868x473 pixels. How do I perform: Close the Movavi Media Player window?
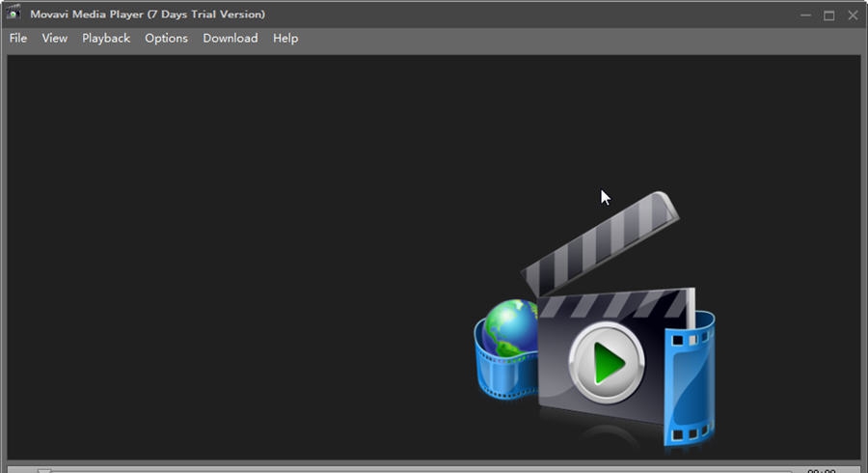853,14
